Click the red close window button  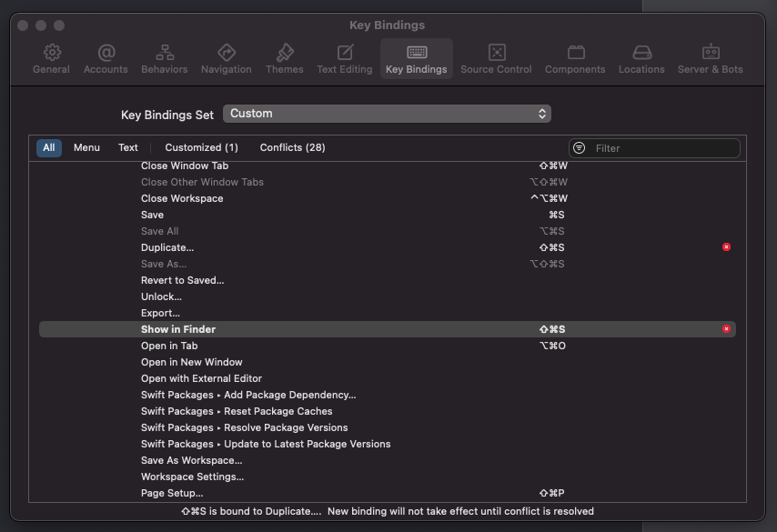coord(23,25)
